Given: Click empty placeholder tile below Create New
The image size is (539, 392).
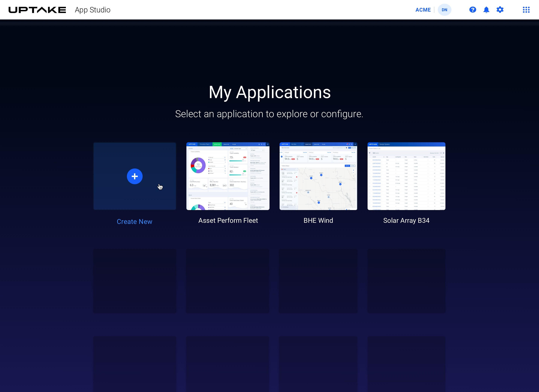Looking at the screenshot, I should 135,281.
